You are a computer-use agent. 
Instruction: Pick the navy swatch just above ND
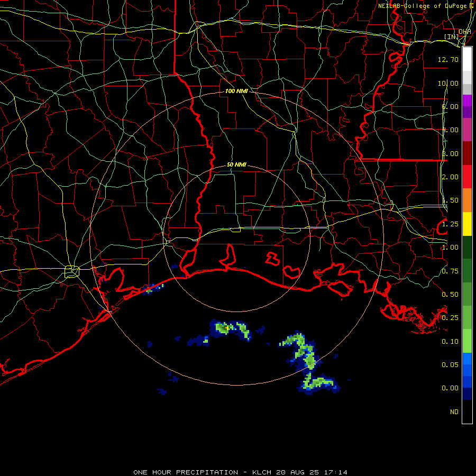click(x=467, y=393)
